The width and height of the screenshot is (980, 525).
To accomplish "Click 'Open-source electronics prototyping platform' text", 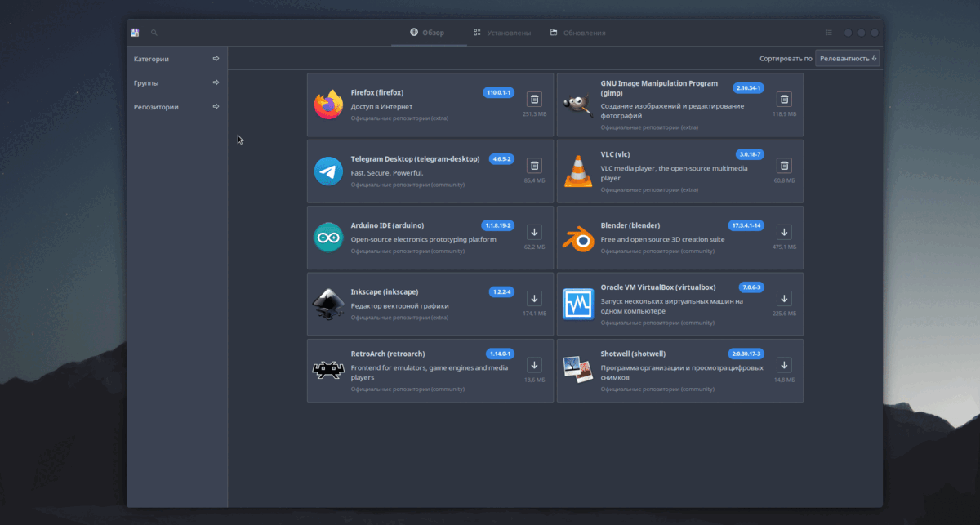I will tap(424, 239).
